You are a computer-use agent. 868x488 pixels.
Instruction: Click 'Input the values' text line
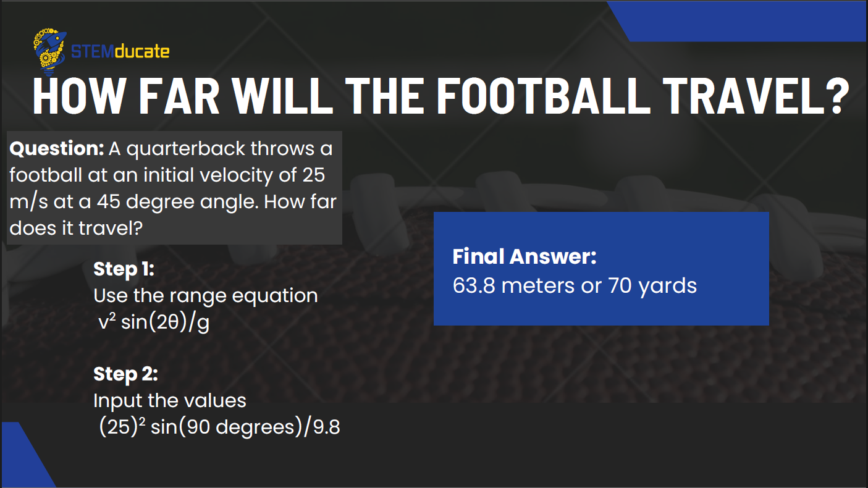(170, 400)
